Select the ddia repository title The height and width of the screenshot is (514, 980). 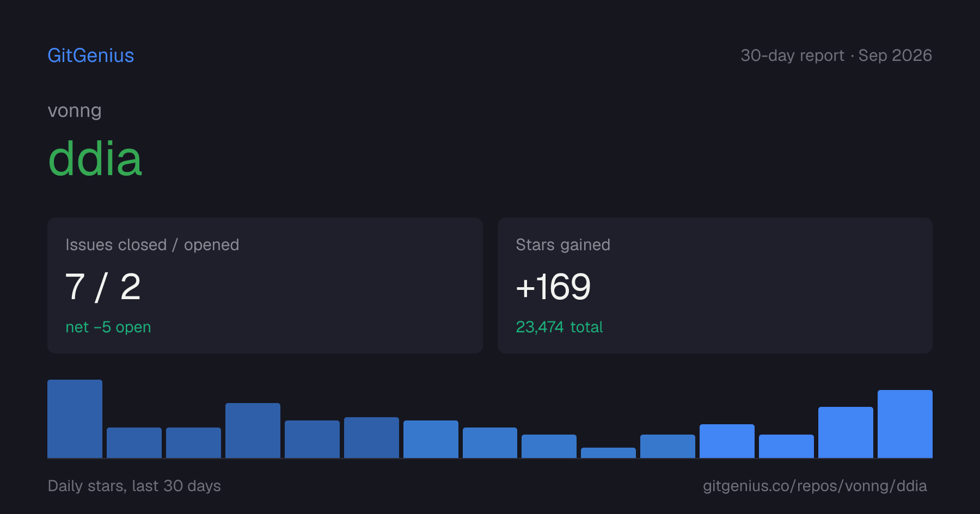point(95,159)
